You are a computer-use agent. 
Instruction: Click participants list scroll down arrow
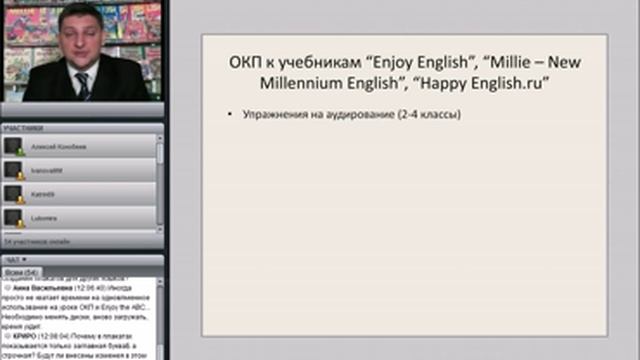click(160, 229)
